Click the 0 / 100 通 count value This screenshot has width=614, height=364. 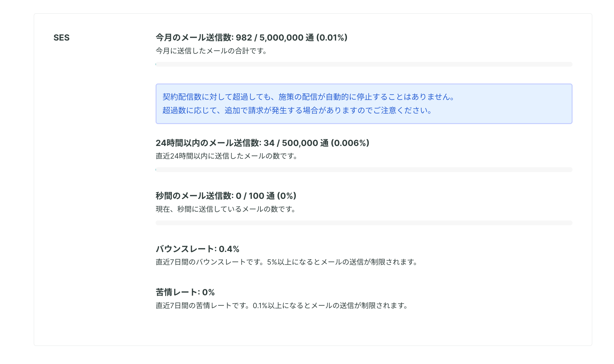coord(255,196)
